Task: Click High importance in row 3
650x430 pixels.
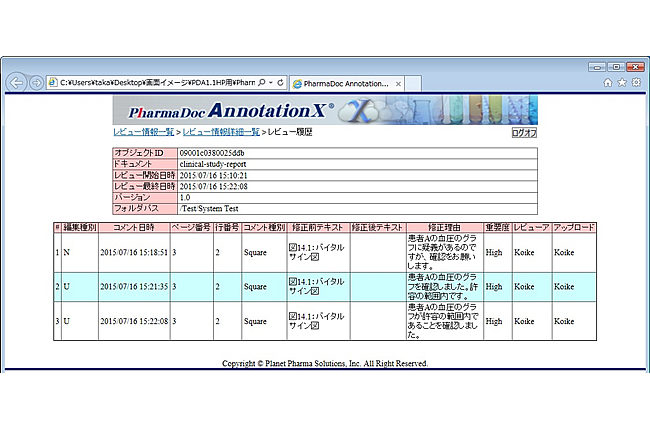Action: click(x=494, y=321)
